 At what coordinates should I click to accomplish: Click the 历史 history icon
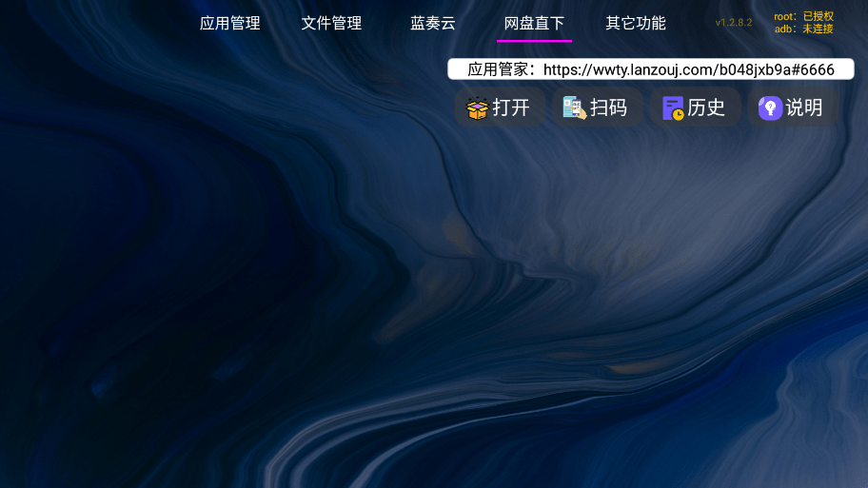(x=673, y=107)
